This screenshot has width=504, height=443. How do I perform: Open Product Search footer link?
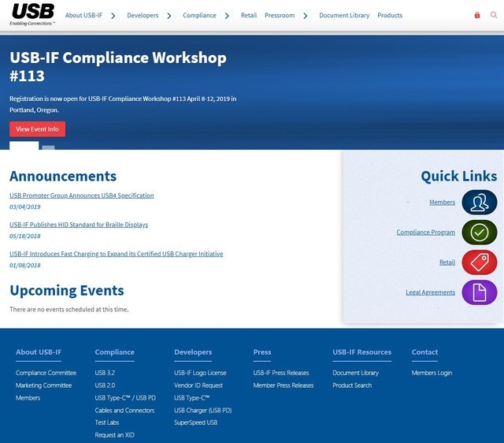pyautogui.click(x=352, y=385)
